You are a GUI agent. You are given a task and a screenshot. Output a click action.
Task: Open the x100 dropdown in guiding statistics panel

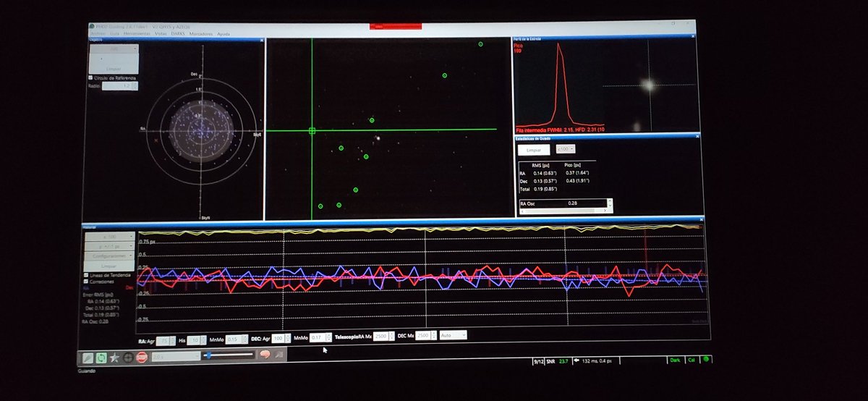(566, 148)
